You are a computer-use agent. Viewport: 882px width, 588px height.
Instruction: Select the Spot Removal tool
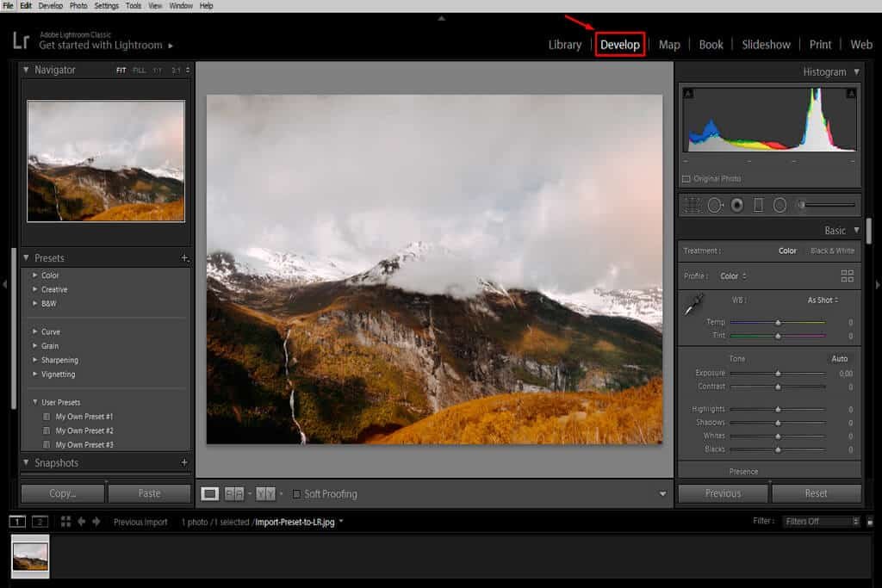click(715, 205)
